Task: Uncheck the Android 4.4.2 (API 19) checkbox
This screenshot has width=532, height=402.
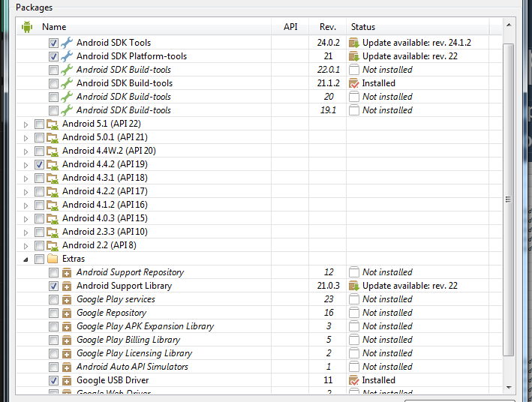Action: [39, 165]
